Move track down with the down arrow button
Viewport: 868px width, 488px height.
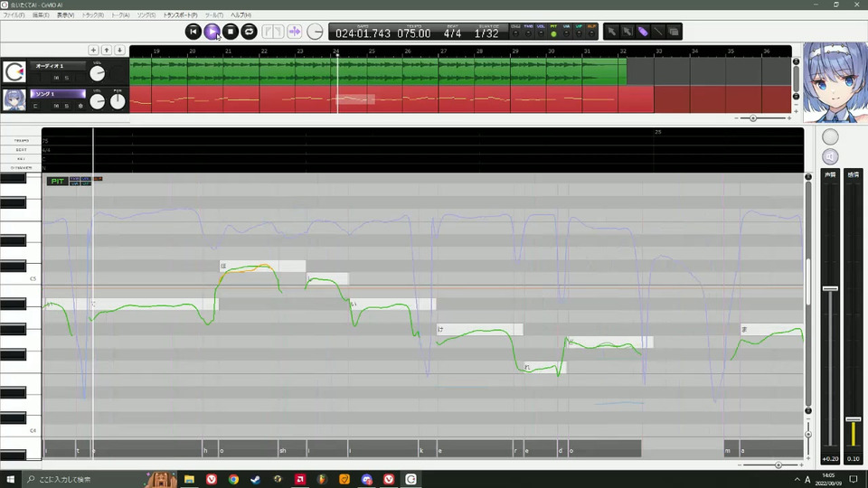(x=119, y=51)
